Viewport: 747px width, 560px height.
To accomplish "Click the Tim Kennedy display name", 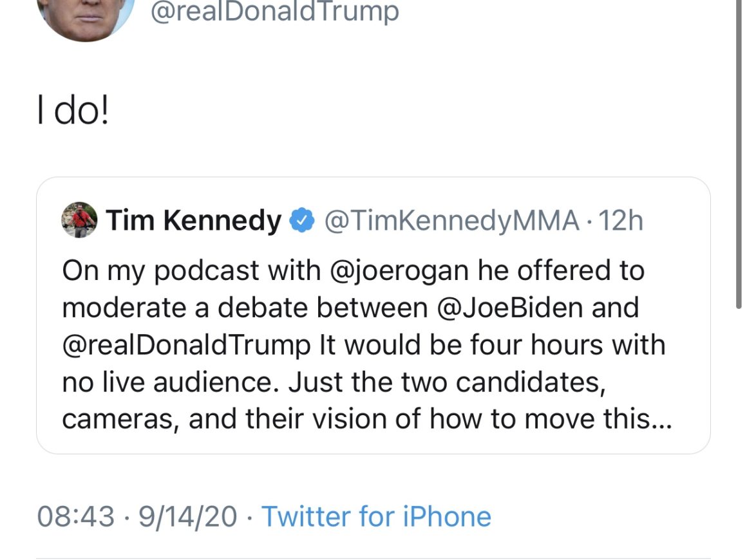I will [194, 221].
